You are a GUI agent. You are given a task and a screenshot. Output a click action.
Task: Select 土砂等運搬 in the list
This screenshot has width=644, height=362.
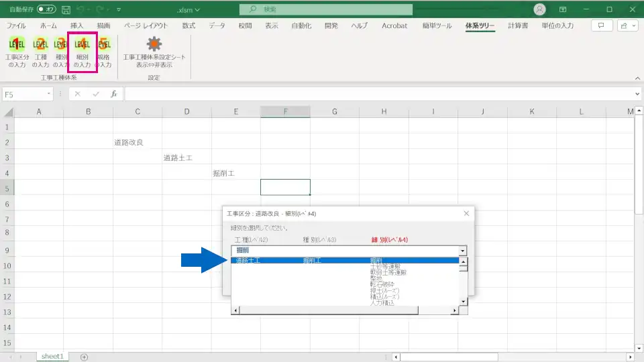coord(385,266)
